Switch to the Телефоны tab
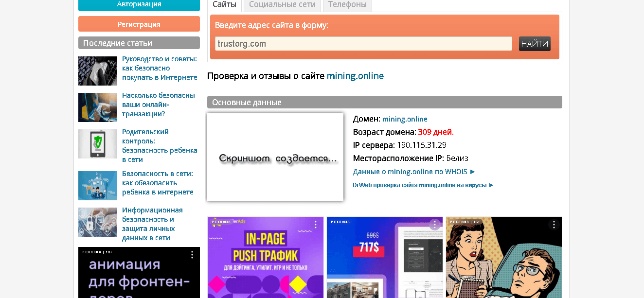Screen dimensions: 644x298 tap(347, 3)
